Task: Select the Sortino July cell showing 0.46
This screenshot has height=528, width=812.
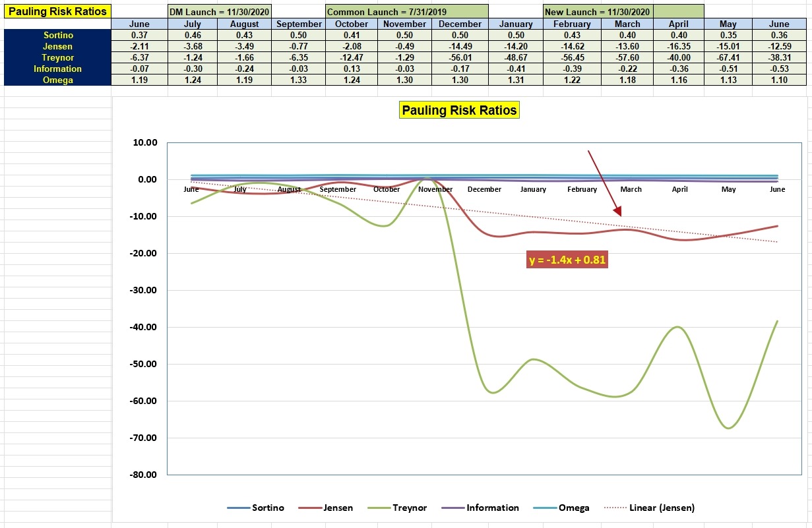Action: coord(193,35)
